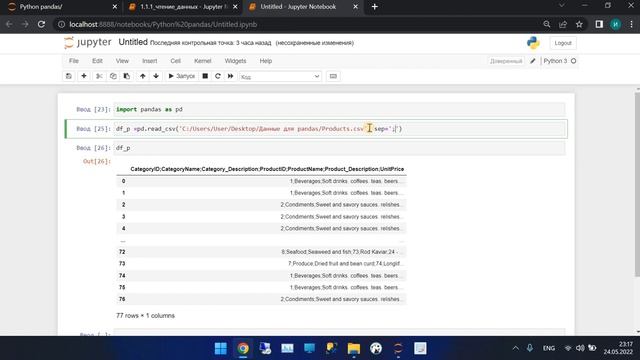Viewport: 640px width, 360px height.
Task: Paste cells below icon in Jupyter toolbar
Action: 127,76
